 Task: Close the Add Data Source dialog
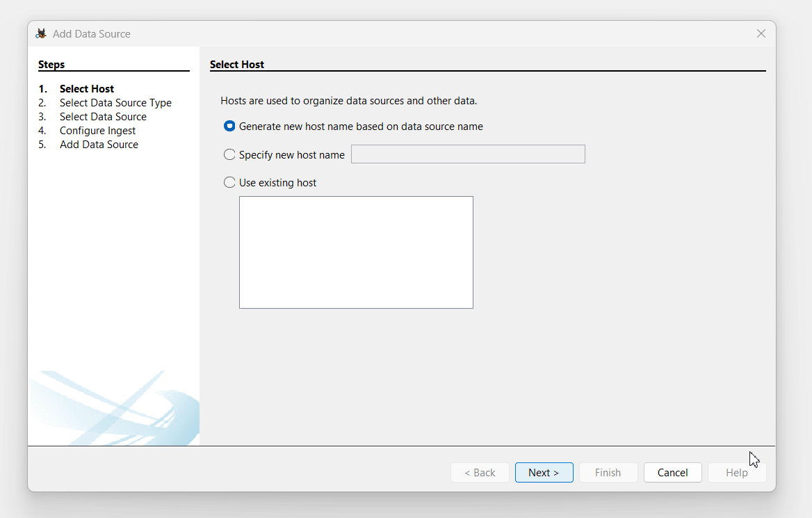[761, 33]
